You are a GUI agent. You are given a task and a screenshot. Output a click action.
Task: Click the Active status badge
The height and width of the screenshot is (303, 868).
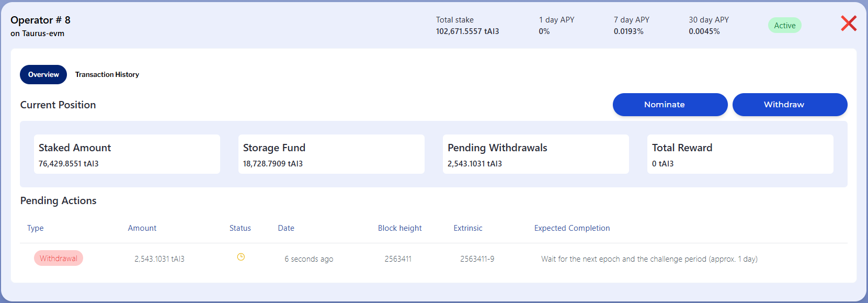point(784,26)
